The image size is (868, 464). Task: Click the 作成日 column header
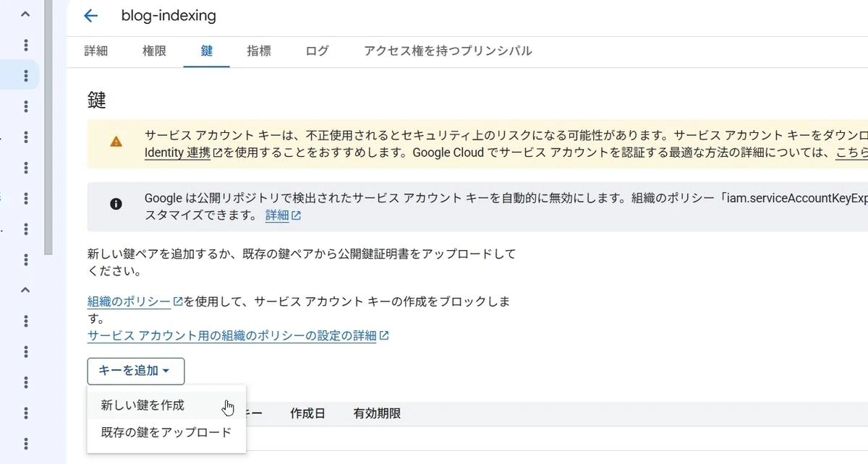click(x=307, y=413)
